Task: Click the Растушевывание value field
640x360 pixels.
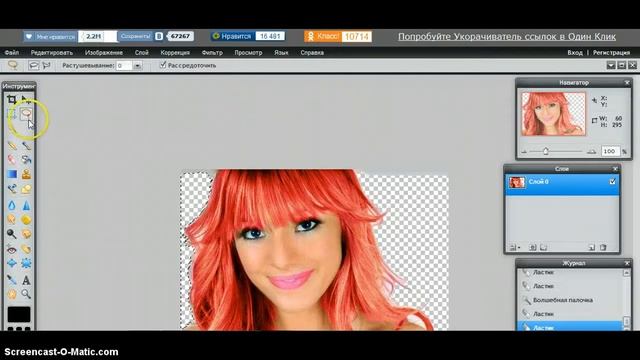Action: coord(124,65)
